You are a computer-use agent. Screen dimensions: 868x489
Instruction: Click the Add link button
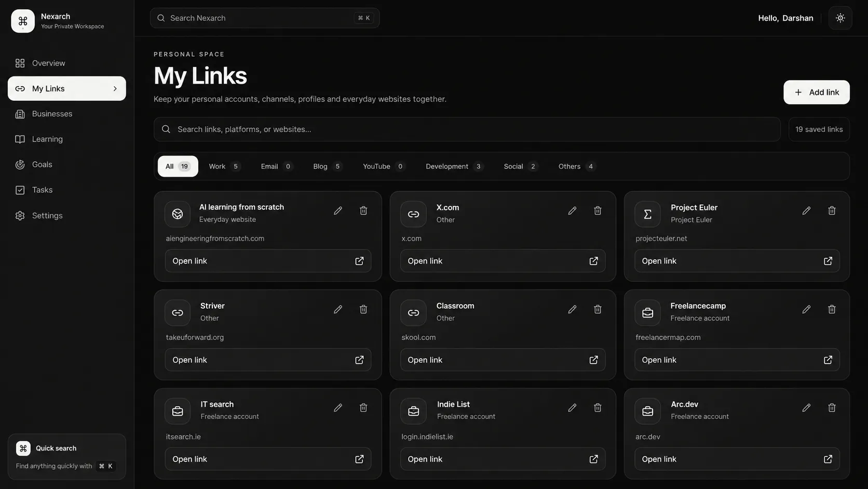[816, 92]
